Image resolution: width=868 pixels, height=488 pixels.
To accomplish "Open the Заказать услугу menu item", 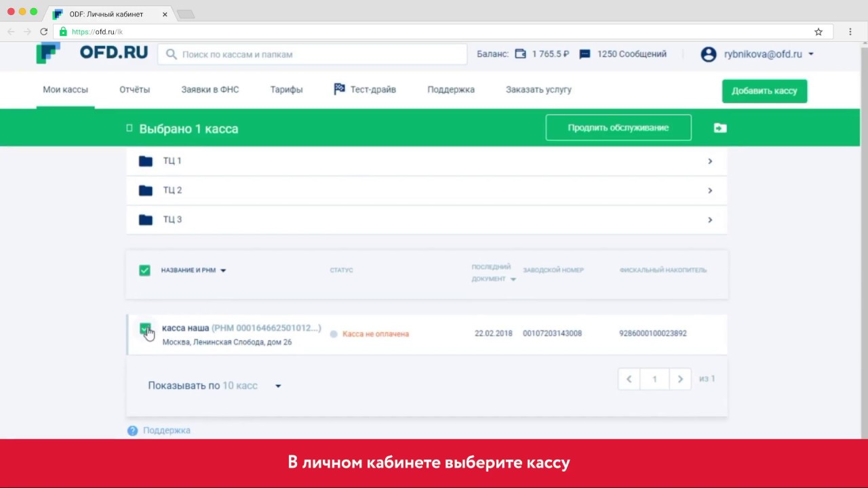I will pos(538,89).
